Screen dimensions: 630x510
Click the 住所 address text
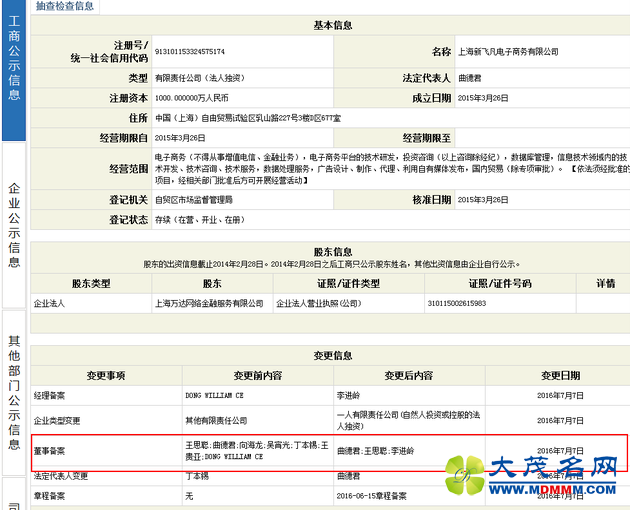[248, 118]
